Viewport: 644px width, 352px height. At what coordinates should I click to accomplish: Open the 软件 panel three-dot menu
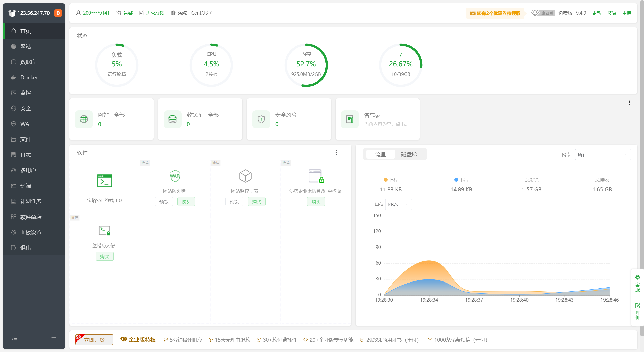(336, 153)
